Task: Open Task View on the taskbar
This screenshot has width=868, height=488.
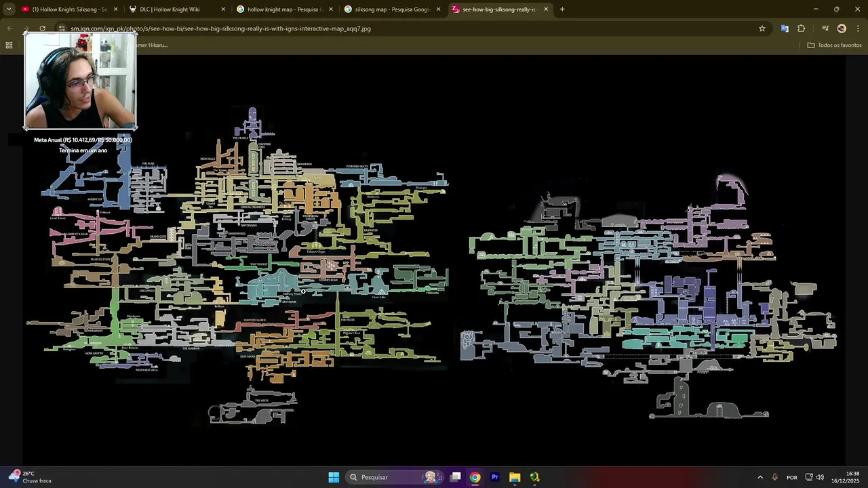Action: point(456,477)
